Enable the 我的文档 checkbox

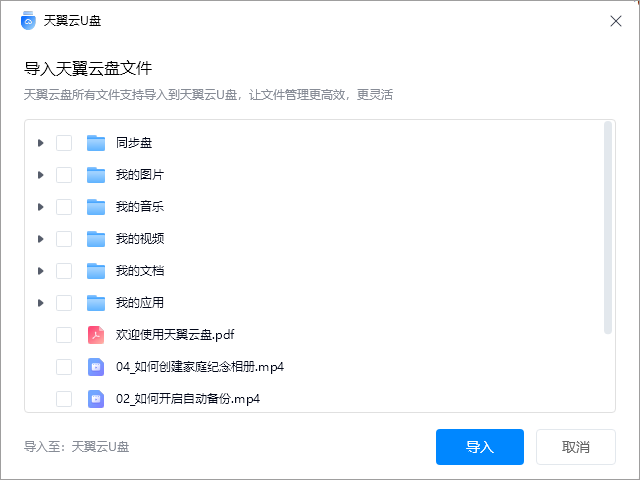tap(64, 271)
